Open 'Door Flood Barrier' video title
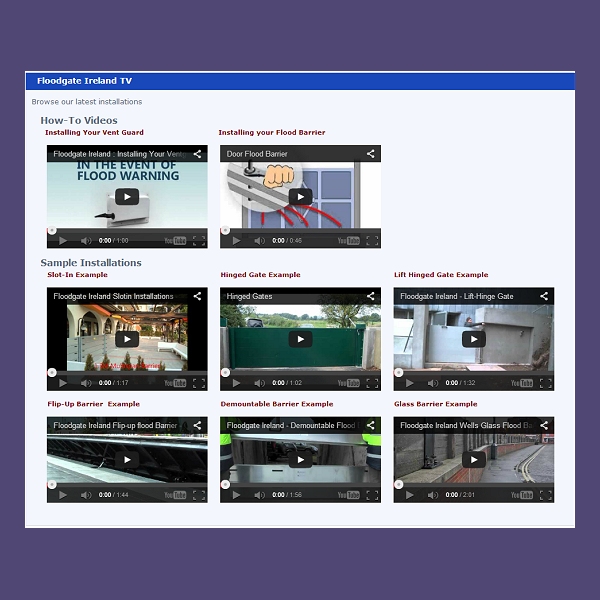The height and width of the screenshot is (600, 600). 257,154
